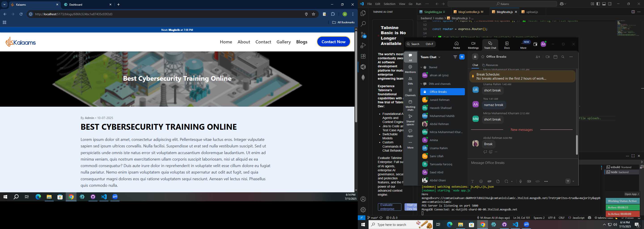The height and width of the screenshot is (229, 644).
Task: Toggle the VS Code secondary sidebar
Action: [610, 4]
